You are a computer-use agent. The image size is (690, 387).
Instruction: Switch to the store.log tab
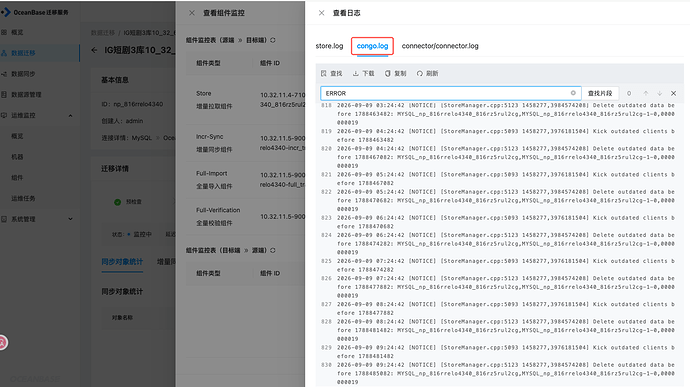(329, 46)
